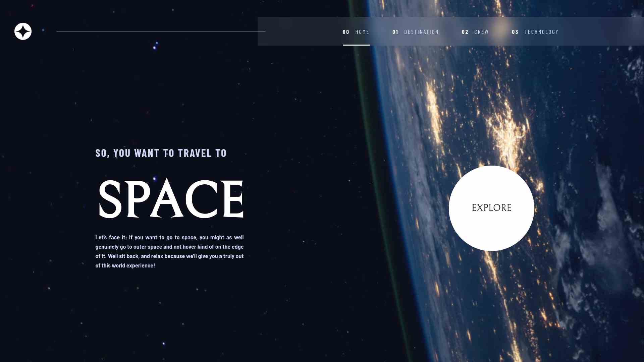Viewport: 644px width, 362px height.
Task: Click the SPACE heading text
Action: (171, 198)
